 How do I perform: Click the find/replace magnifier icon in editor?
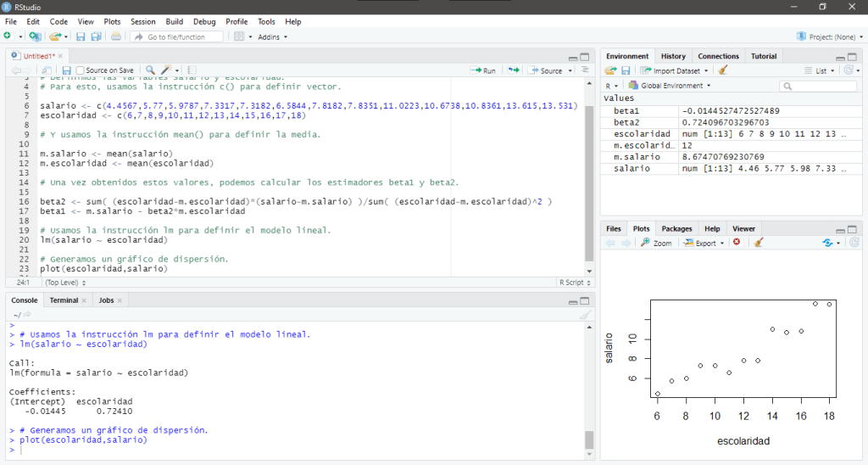150,70
